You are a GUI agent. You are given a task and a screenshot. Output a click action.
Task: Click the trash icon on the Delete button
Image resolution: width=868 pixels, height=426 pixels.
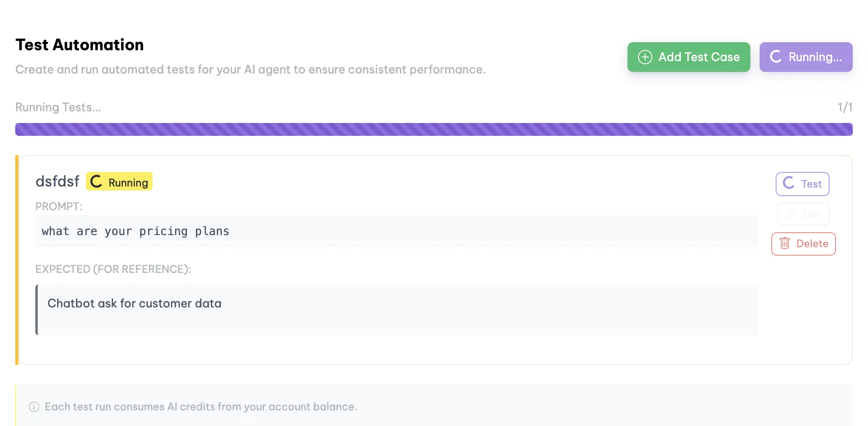(786, 244)
